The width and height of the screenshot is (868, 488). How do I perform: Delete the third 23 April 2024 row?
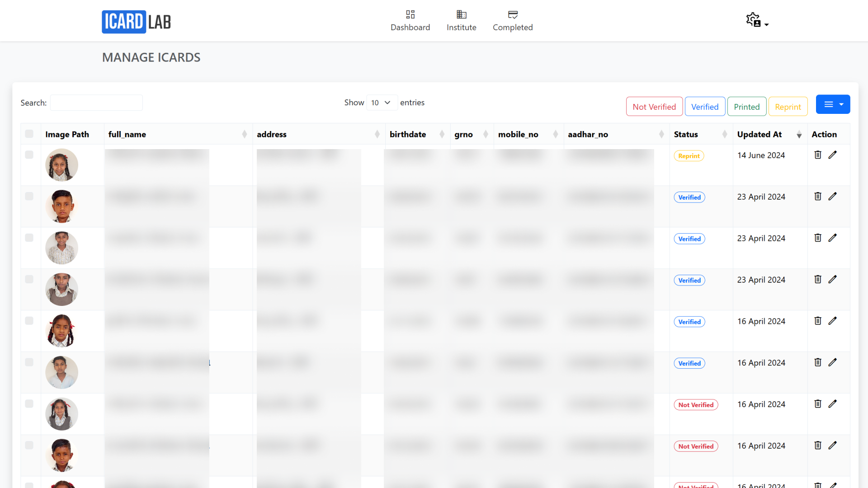click(818, 280)
